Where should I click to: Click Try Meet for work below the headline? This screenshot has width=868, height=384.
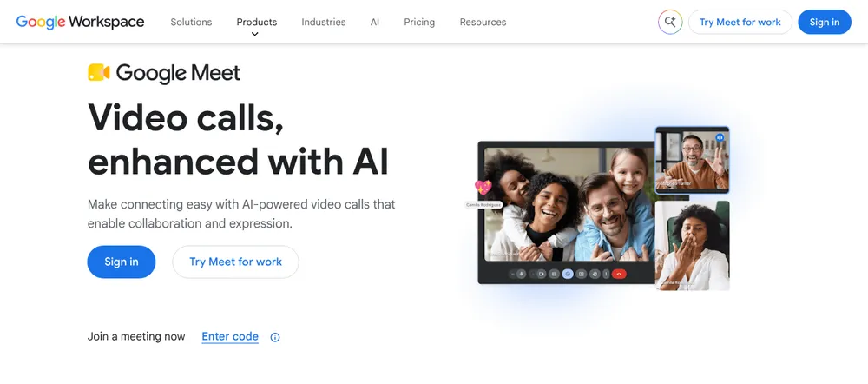[x=236, y=262]
